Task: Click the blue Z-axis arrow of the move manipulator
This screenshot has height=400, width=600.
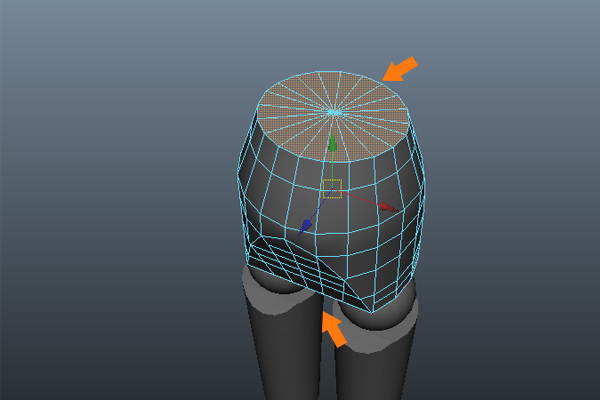Action: click(x=305, y=226)
